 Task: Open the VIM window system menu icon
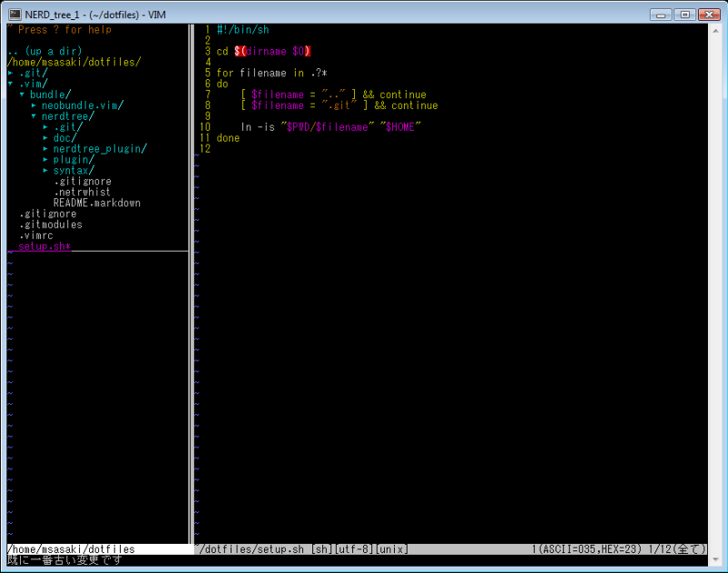click(x=15, y=15)
